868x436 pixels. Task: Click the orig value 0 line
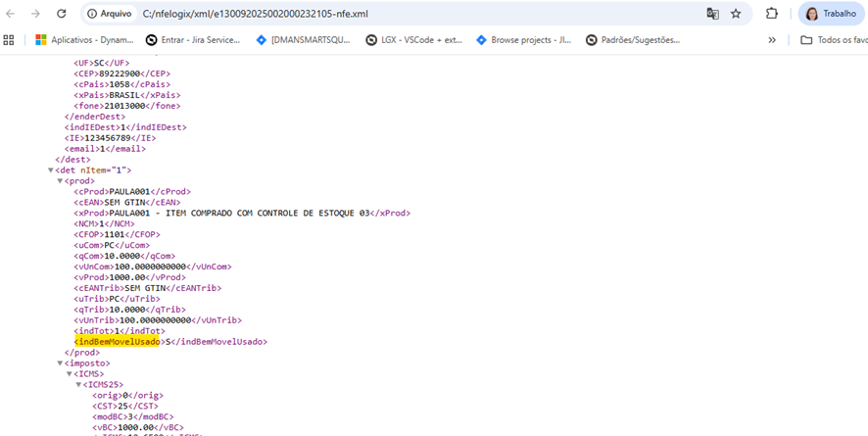pyautogui.click(x=127, y=396)
